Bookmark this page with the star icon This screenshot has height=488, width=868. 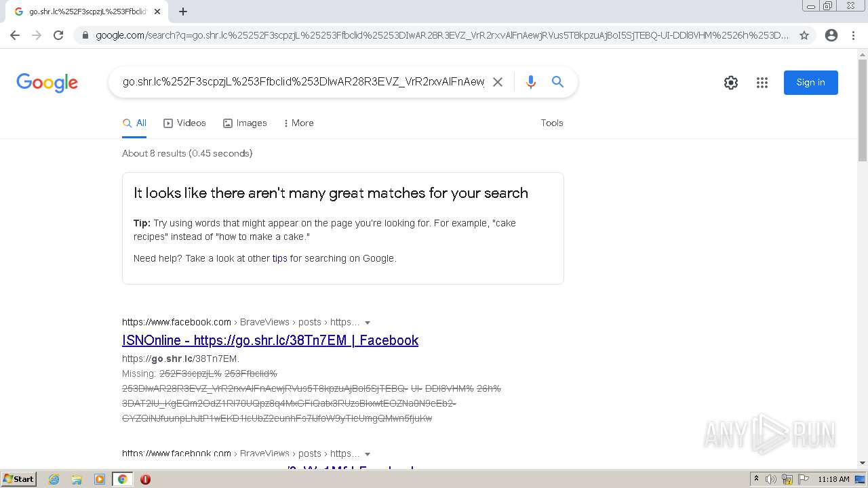[804, 35]
